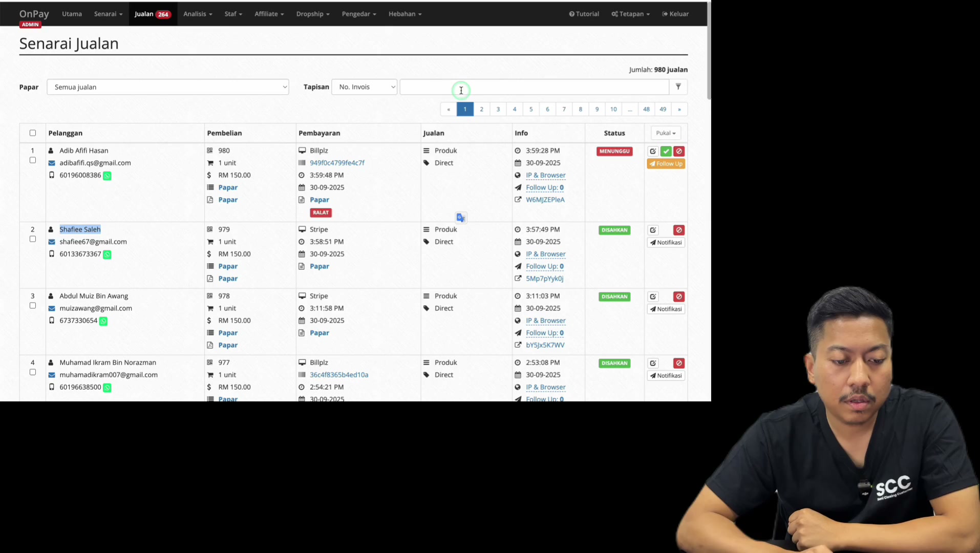
Task: Expand the Analisis menu
Action: pyautogui.click(x=198, y=14)
